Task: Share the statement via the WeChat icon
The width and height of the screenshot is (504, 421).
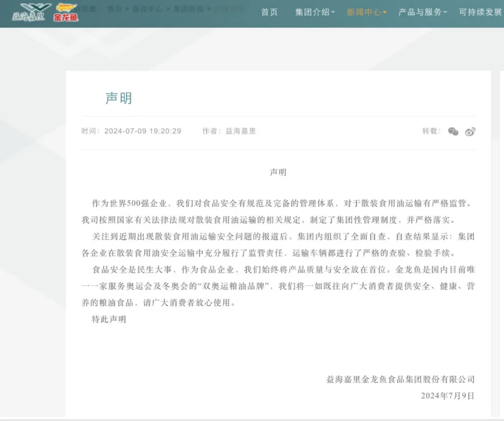Action: [453, 132]
